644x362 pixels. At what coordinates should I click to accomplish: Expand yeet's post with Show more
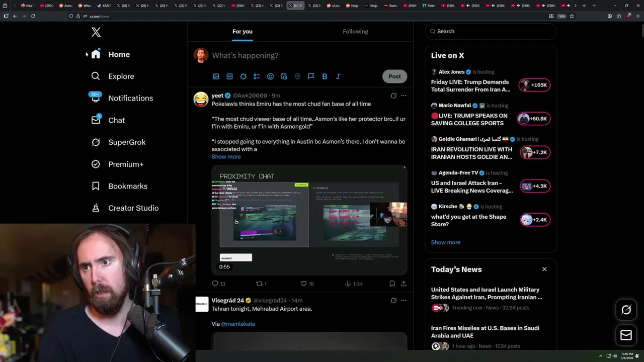click(x=226, y=156)
